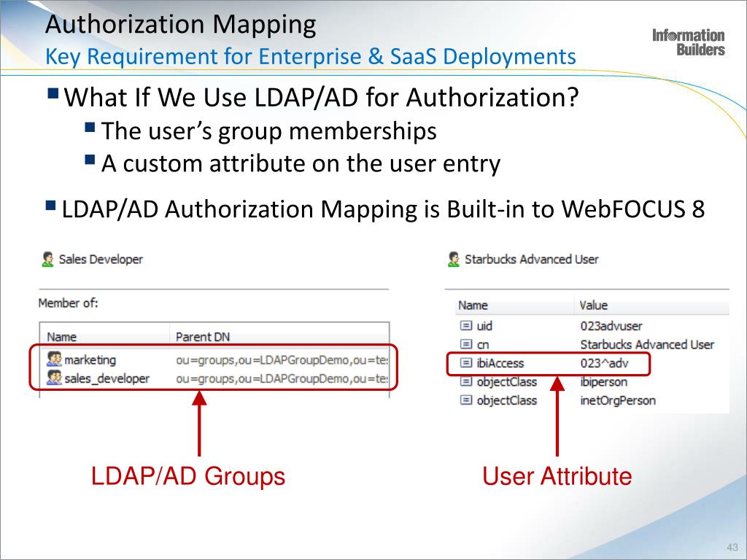Sort by Name column in Member of table
This screenshot has height=560, width=747.
(x=61, y=337)
